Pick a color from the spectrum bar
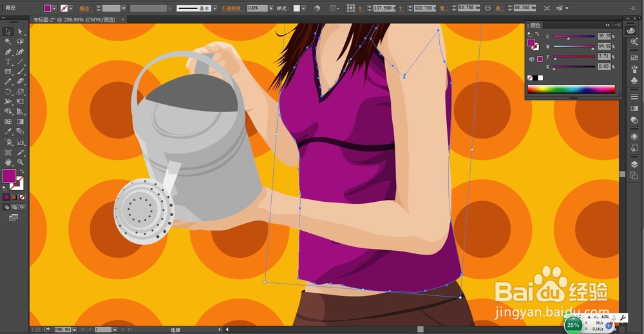 click(x=571, y=89)
